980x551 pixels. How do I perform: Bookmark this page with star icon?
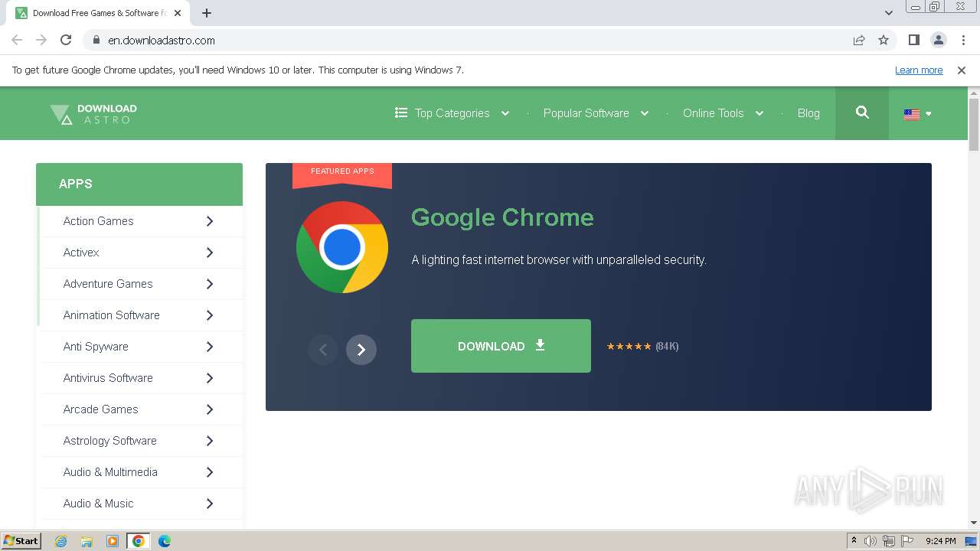pyautogui.click(x=884, y=41)
